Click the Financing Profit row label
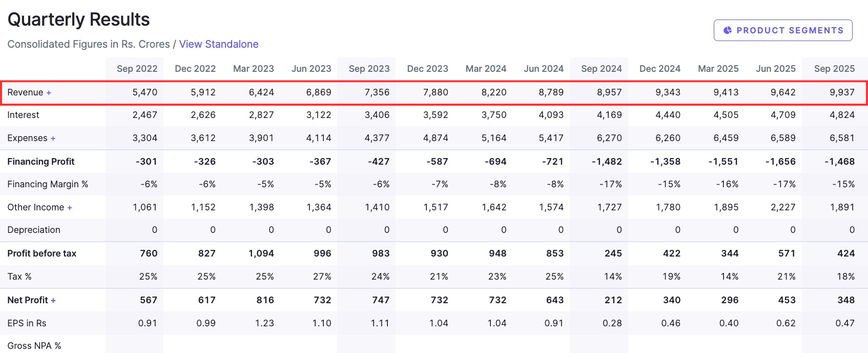 40,162
